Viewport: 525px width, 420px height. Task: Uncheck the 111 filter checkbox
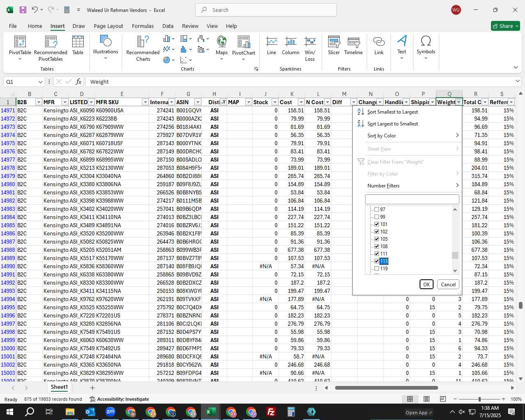pos(377,254)
